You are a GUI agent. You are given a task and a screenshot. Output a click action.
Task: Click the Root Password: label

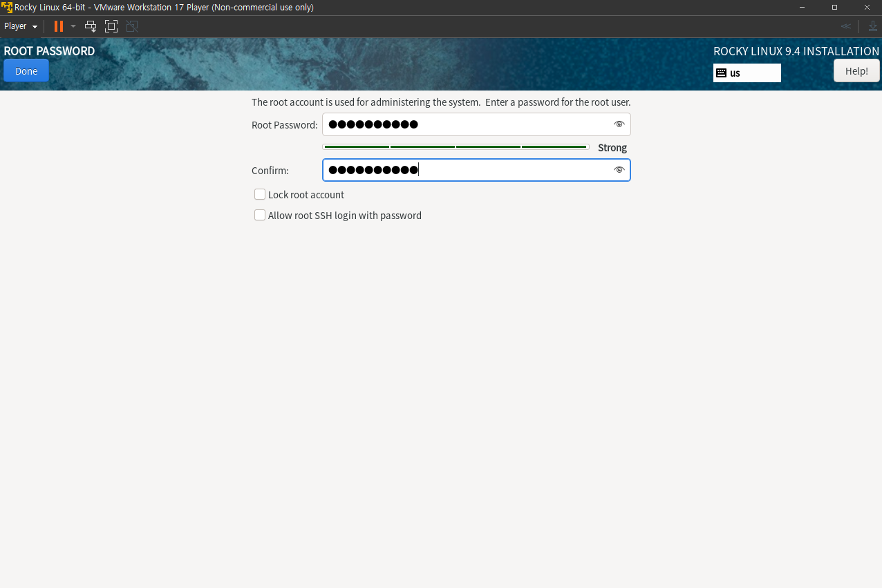click(x=285, y=125)
